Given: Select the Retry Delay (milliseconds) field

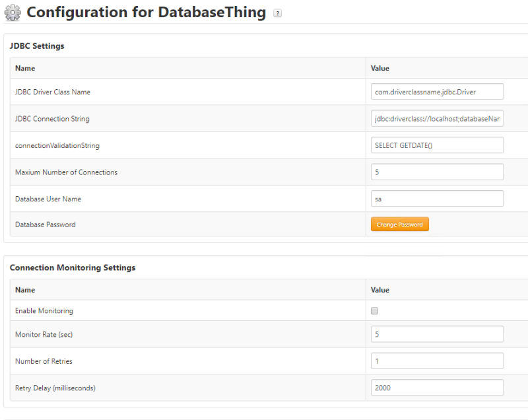Looking at the screenshot, I should pos(437,388).
